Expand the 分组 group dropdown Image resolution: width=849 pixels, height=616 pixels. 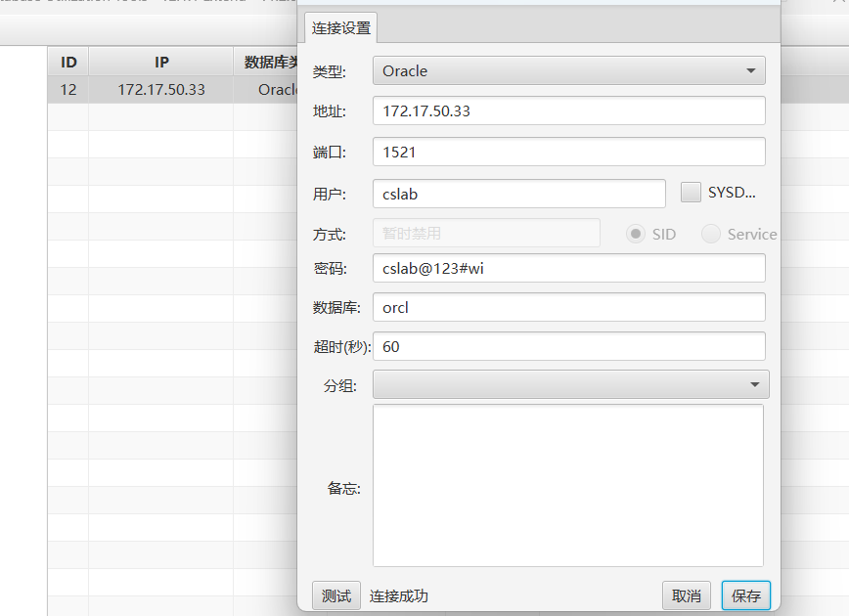570,384
